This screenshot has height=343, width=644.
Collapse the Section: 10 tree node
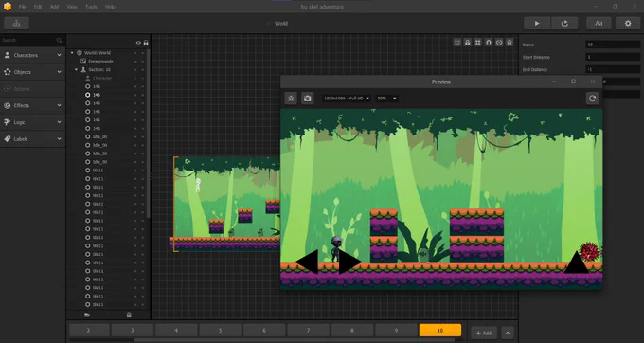tap(77, 69)
